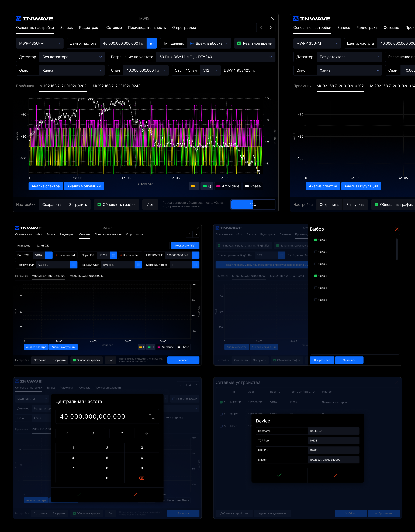Click right navigation arrow in title bar
415x532 pixels.
(271, 28)
